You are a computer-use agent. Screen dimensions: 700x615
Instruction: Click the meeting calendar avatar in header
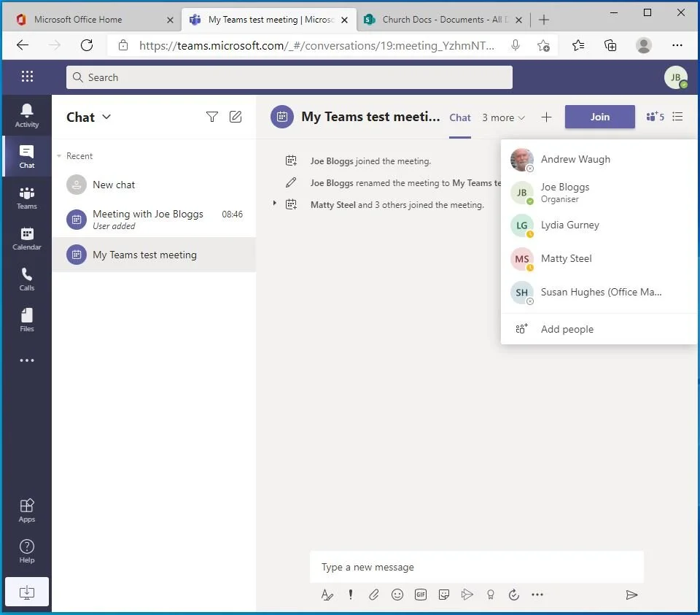pyautogui.click(x=282, y=117)
